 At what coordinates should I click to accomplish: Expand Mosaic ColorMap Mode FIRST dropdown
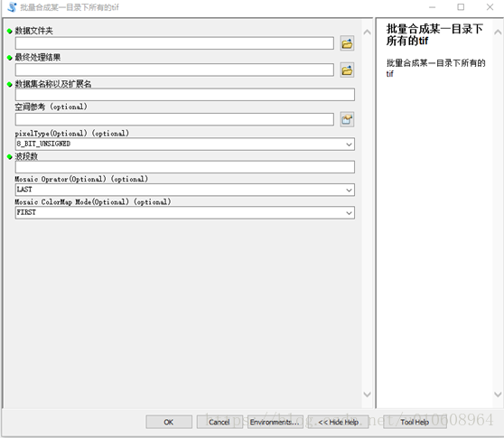coord(349,213)
